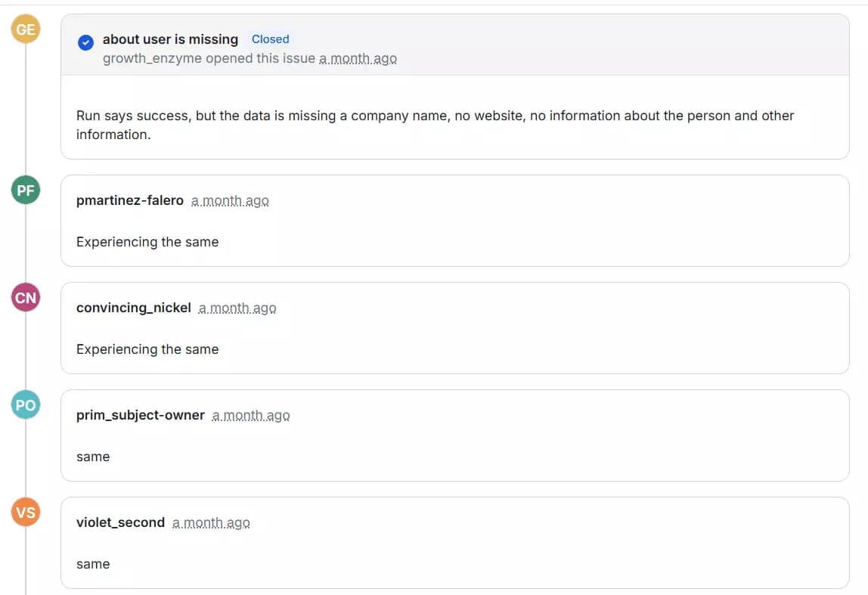
Task: Click the CN avatar icon for convincing_nickel
Action: pyautogui.click(x=25, y=297)
